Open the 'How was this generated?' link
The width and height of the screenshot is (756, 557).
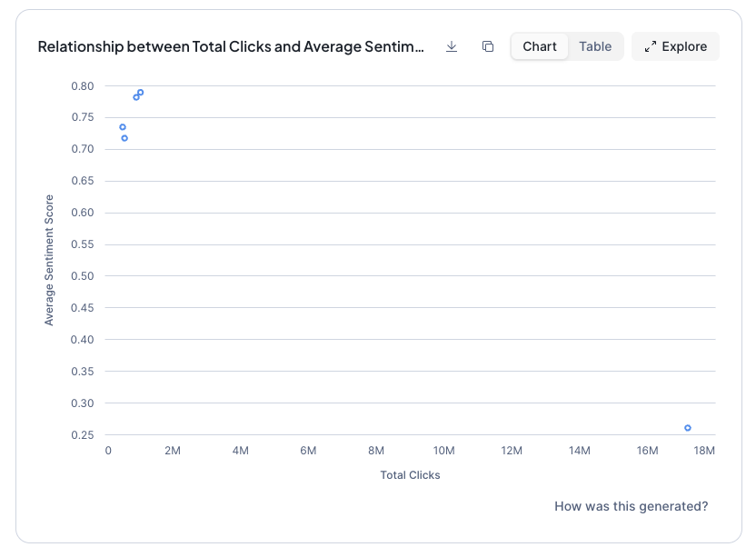[631, 506]
